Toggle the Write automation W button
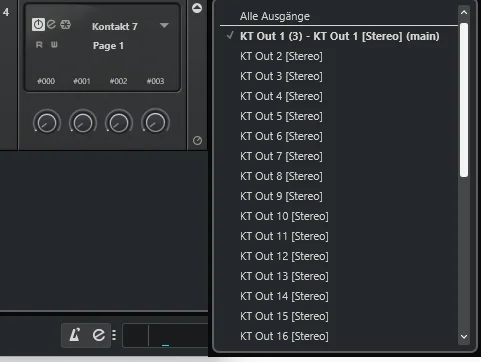The width and height of the screenshot is (481, 362). click(x=54, y=45)
